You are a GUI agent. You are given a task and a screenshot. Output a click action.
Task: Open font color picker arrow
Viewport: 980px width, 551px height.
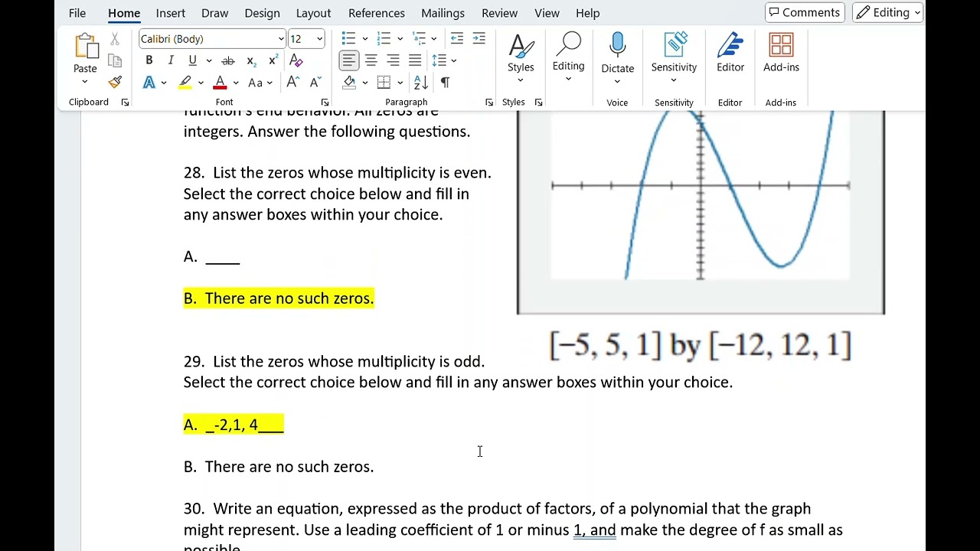click(x=236, y=83)
